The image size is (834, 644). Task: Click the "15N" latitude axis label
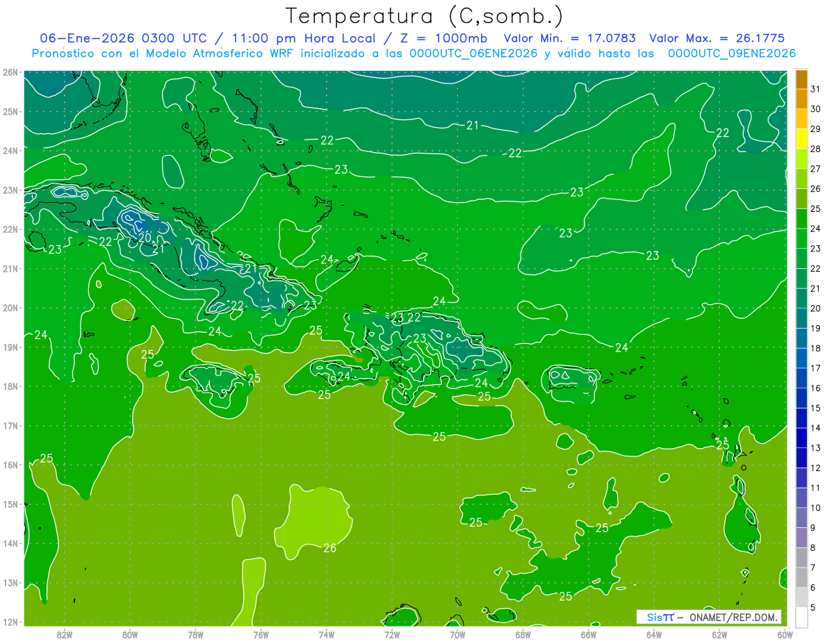[x=10, y=504]
